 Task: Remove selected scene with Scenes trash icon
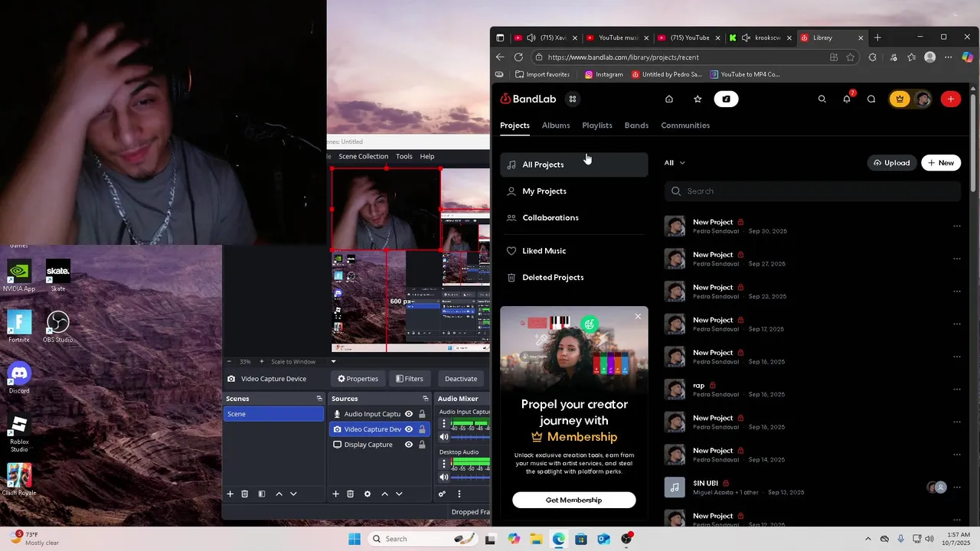(245, 494)
